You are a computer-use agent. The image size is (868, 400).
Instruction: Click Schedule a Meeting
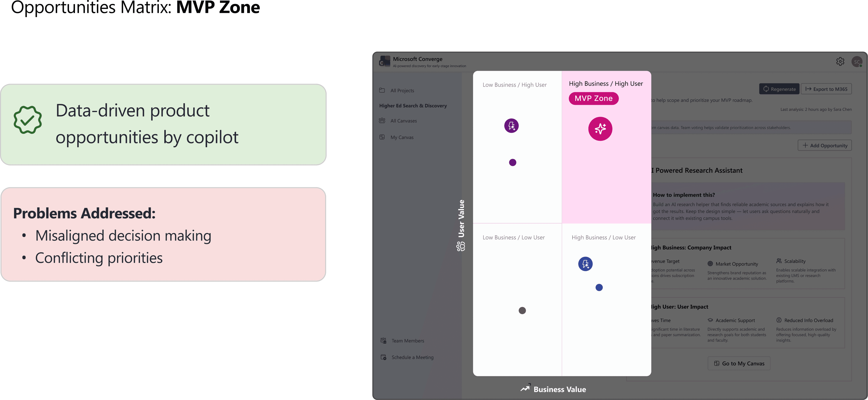[412, 357]
